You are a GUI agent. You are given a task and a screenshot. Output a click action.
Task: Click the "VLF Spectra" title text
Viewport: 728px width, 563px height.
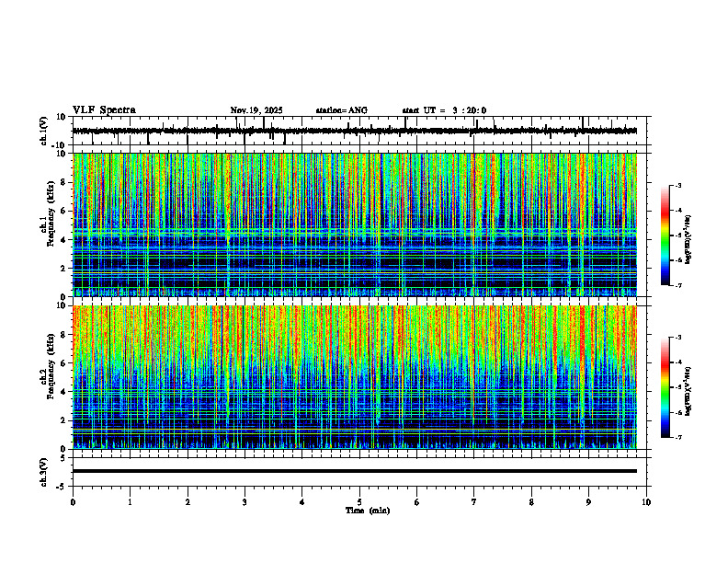(x=104, y=110)
